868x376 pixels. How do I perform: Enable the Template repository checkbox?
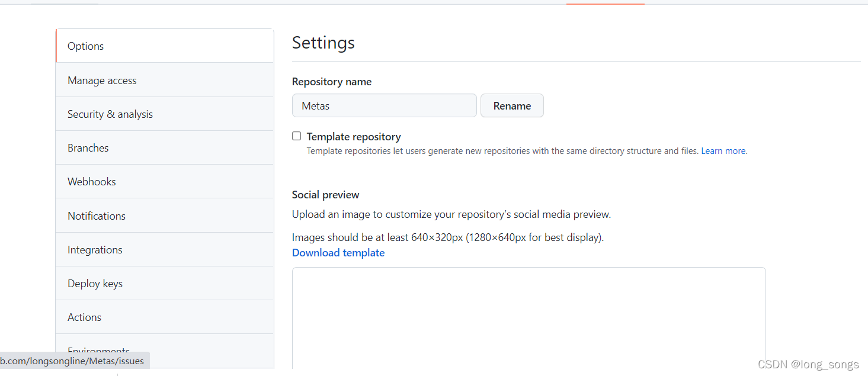tap(297, 136)
